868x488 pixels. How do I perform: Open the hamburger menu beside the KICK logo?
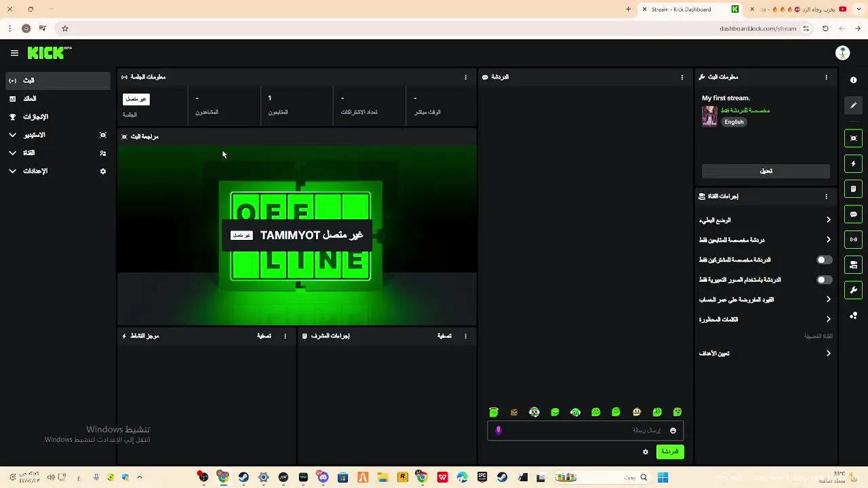pos(14,53)
